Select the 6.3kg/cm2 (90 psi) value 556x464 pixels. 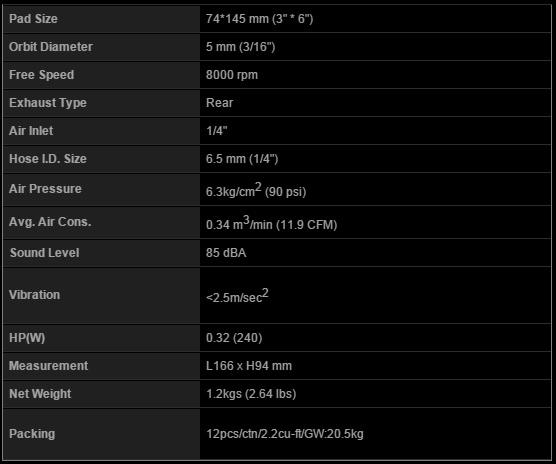point(256,190)
